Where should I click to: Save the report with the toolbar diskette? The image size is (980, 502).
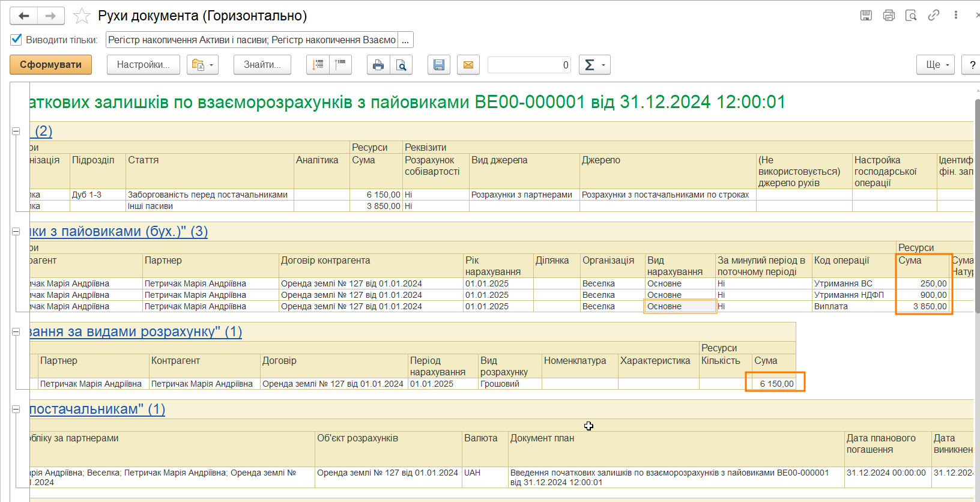pos(439,65)
